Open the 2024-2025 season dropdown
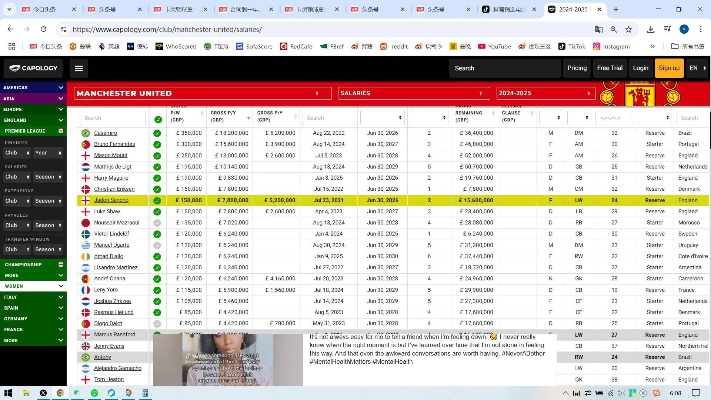The width and height of the screenshot is (711, 400). (x=542, y=93)
